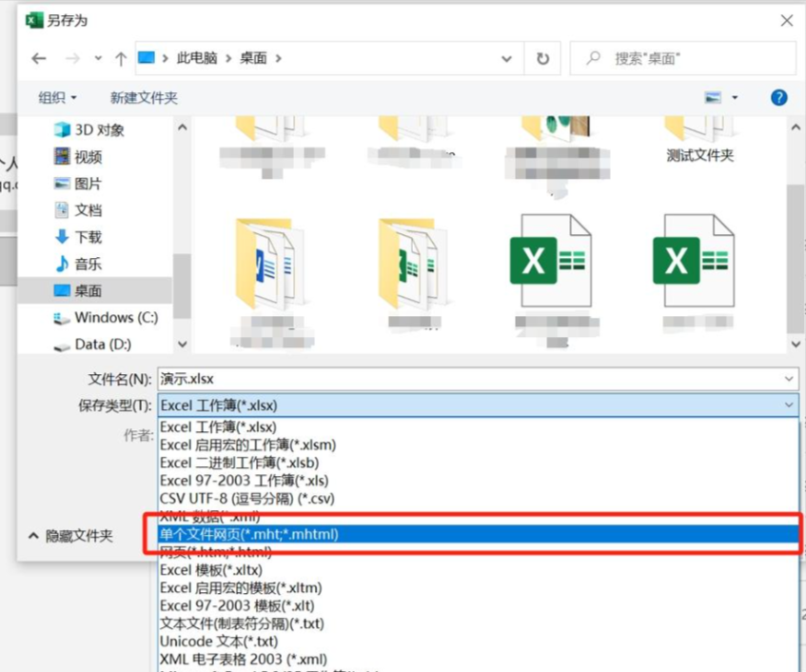Change the view layout icon

(713, 97)
